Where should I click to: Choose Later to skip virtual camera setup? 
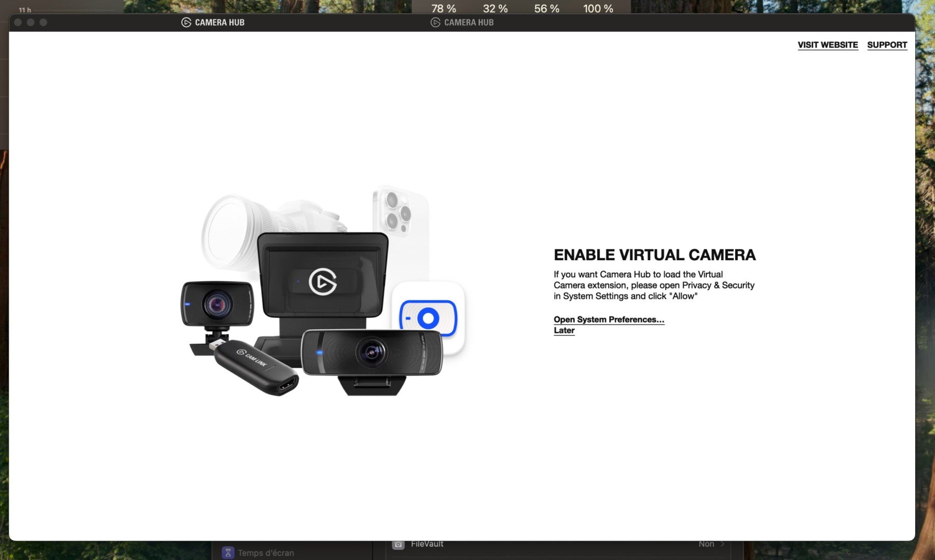[564, 331]
